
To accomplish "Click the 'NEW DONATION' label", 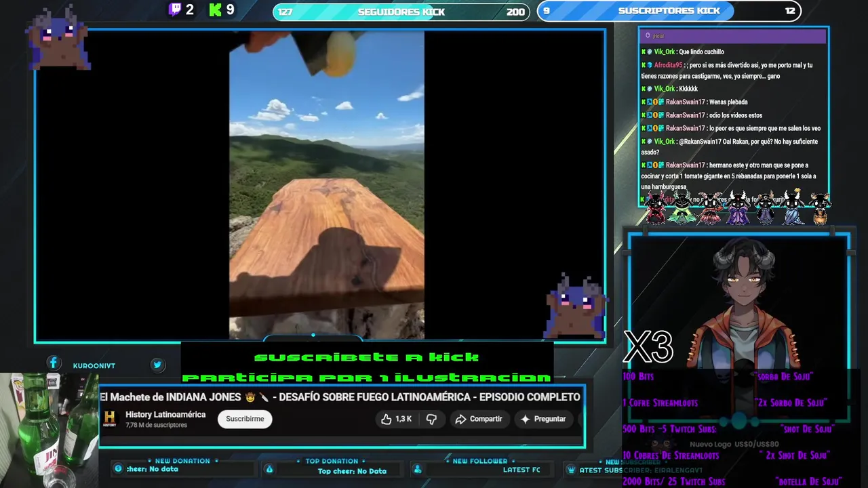I will click(x=182, y=461).
